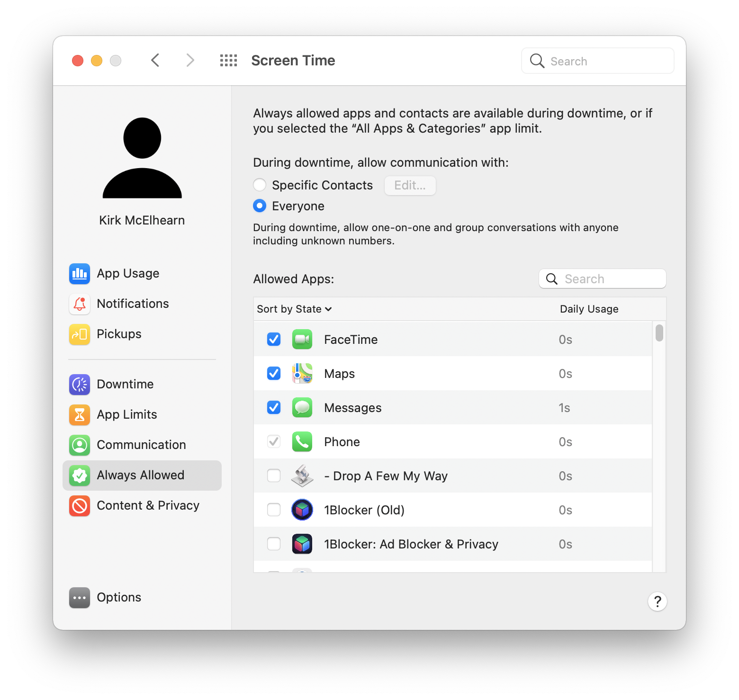Click the Messages daily usage value 1s
Screen dimensions: 739x700
564,408
